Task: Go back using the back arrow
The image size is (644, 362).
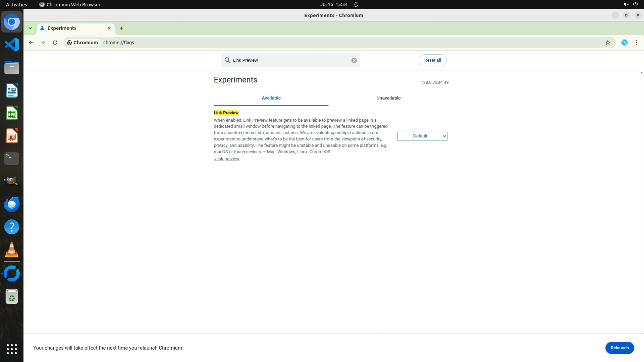Action: click(x=31, y=43)
